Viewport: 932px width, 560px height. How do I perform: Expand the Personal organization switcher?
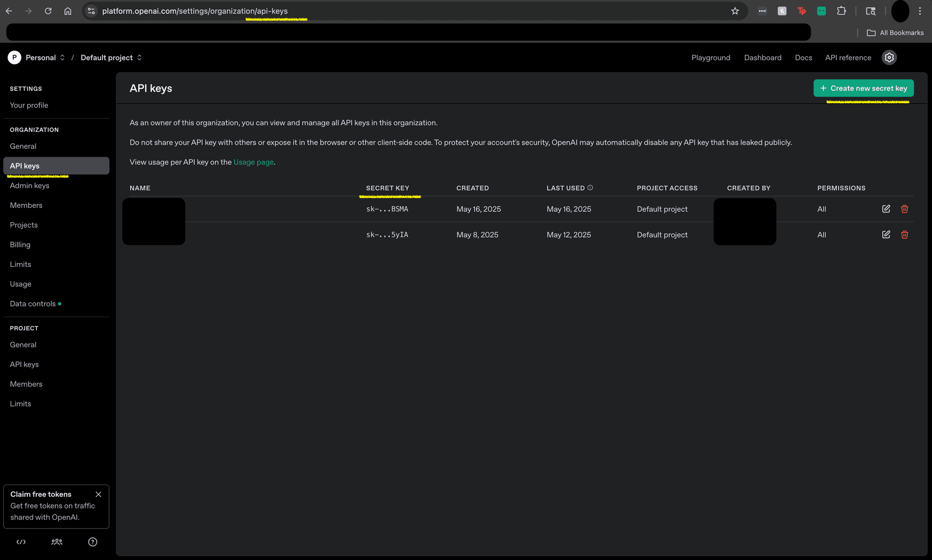45,57
